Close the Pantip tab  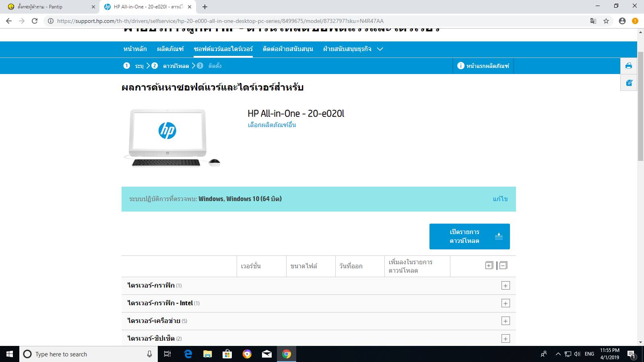coord(93,7)
